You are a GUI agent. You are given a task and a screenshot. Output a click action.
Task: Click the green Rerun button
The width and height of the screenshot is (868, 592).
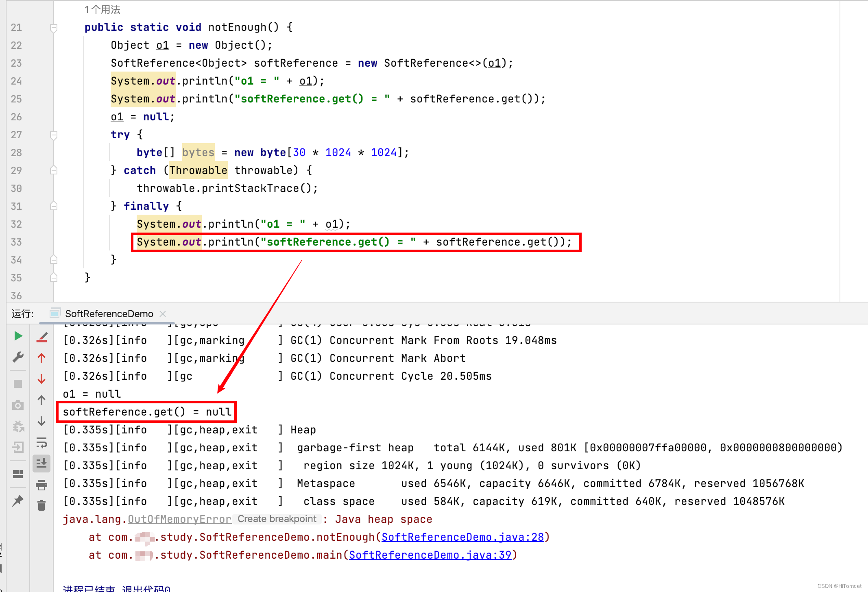pyautogui.click(x=18, y=336)
